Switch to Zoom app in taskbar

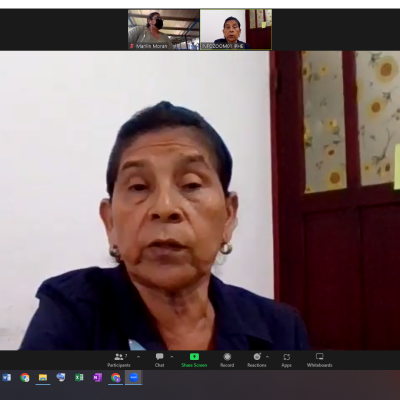[134, 377]
